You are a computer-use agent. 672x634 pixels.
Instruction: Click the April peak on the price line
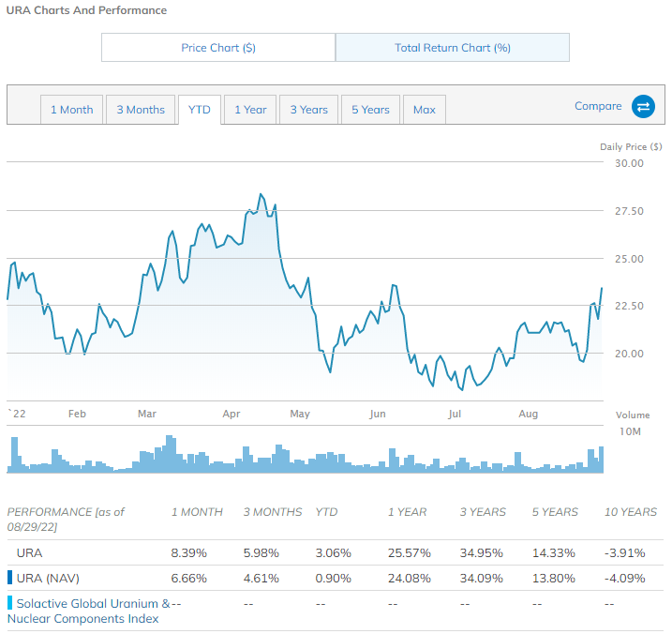point(261,194)
